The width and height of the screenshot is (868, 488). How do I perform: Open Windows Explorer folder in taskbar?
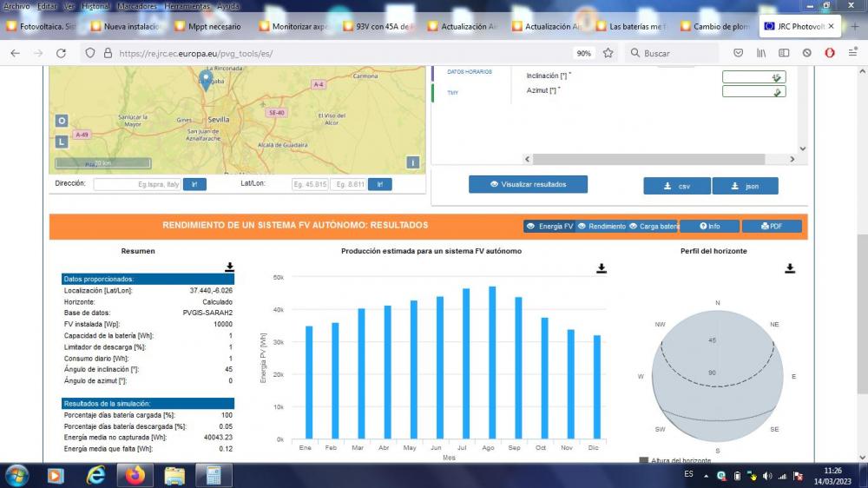click(174, 476)
